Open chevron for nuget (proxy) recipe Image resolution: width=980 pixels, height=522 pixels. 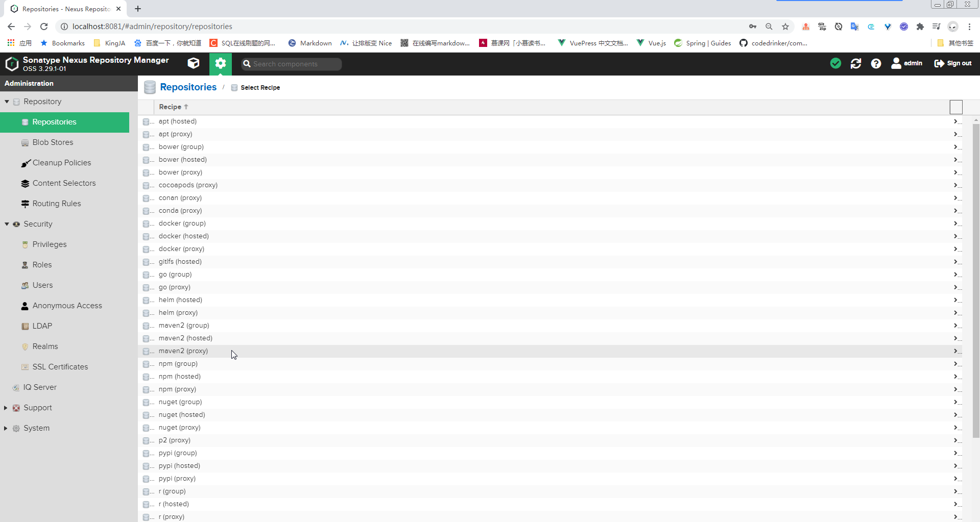coord(955,428)
